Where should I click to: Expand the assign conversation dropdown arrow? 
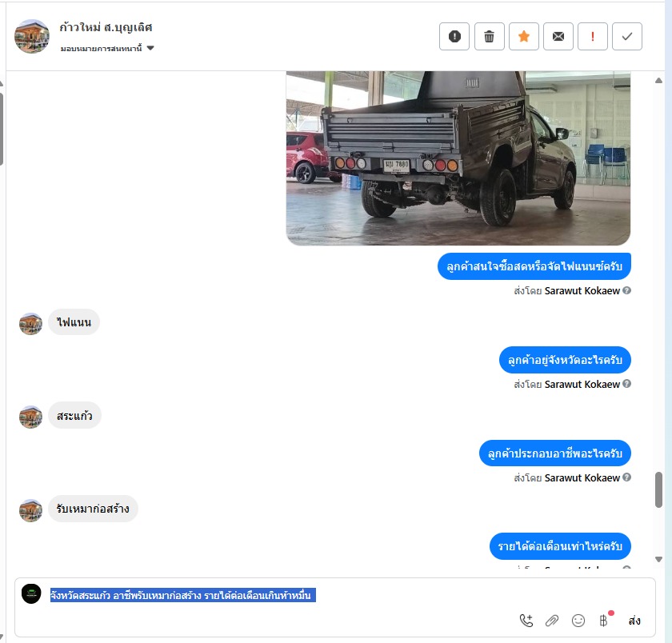150,48
